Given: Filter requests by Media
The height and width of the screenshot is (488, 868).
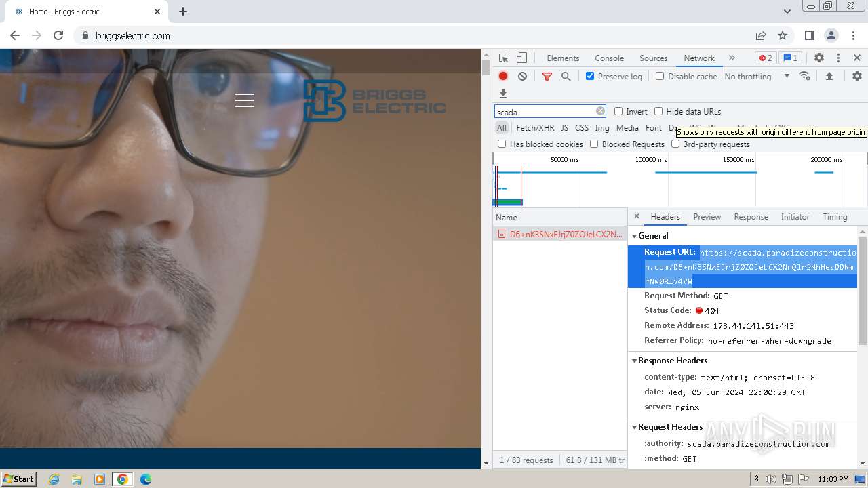Looking at the screenshot, I should click(x=627, y=128).
